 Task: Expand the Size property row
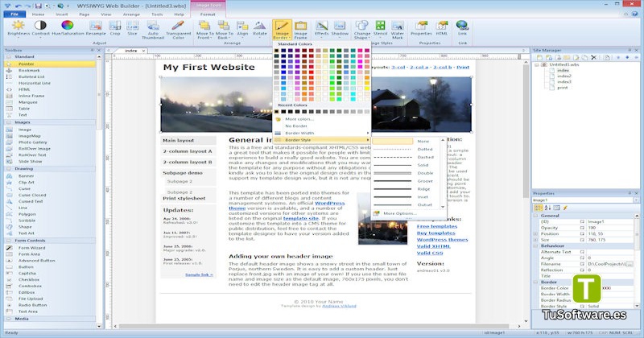535,240
